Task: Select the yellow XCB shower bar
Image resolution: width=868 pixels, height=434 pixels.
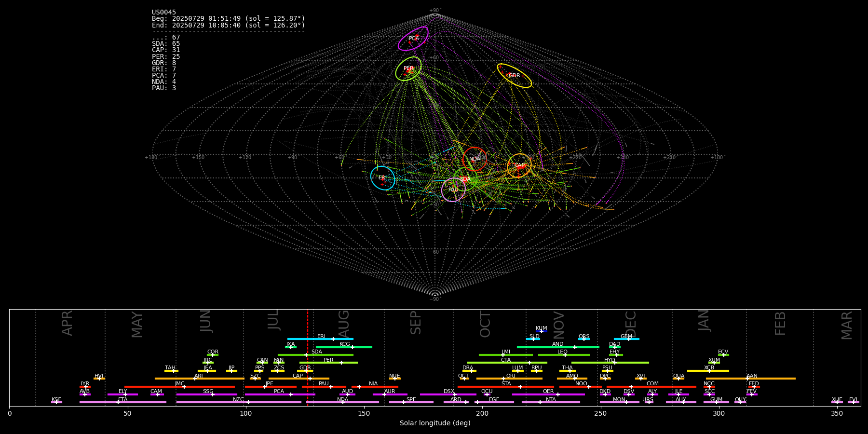Action: click(708, 371)
